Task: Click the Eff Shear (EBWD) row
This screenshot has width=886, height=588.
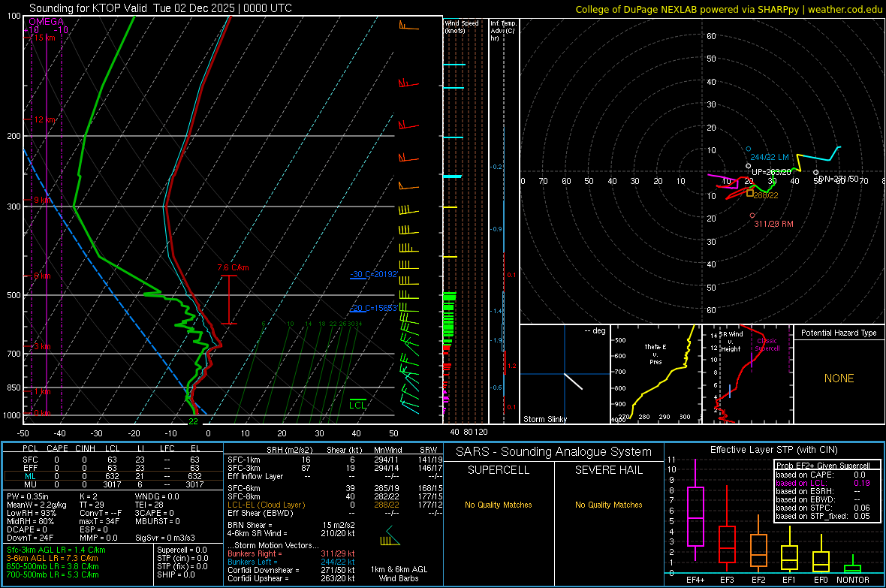Action: [x=335, y=513]
